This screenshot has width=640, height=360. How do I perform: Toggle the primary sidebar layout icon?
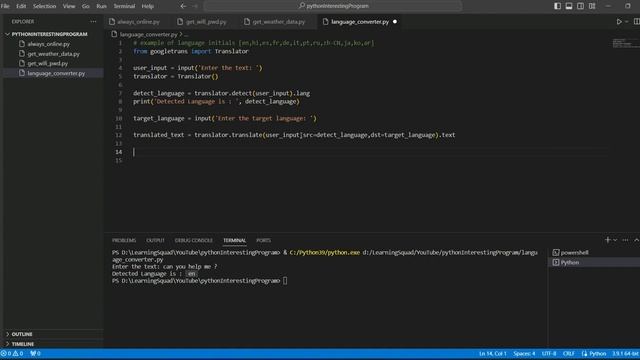557,6
